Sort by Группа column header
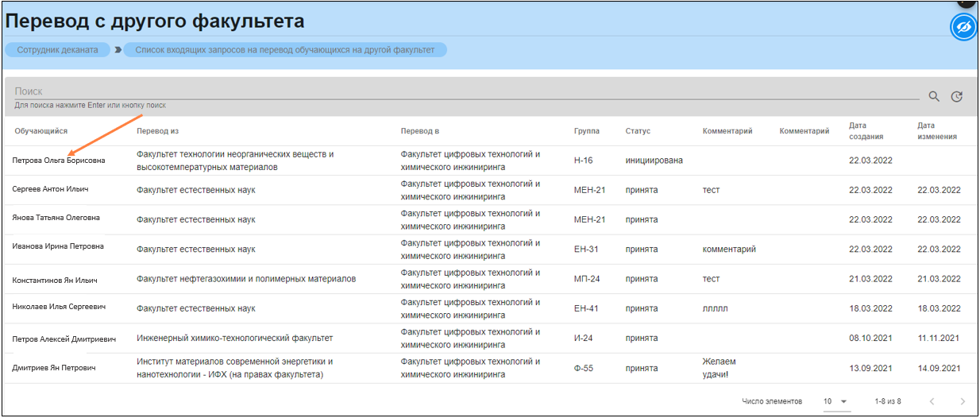Screen dimensions: 980x418 click(587, 131)
